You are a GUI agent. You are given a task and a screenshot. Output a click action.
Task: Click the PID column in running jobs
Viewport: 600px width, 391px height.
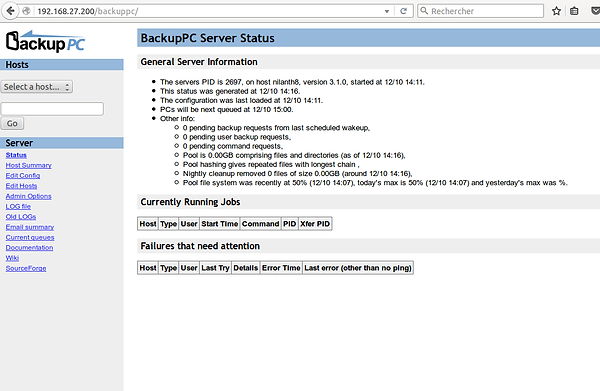click(290, 224)
